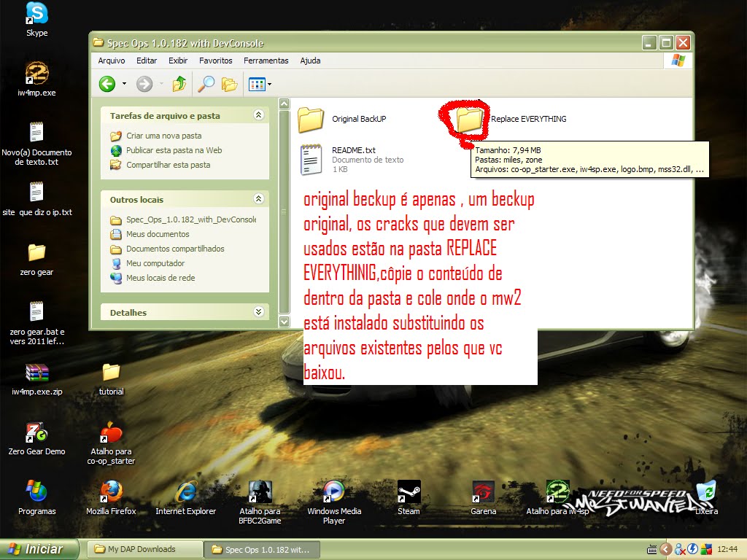The height and width of the screenshot is (560, 747).
Task: Click Compartilhar esta pasta
Action: pos(160,165)
